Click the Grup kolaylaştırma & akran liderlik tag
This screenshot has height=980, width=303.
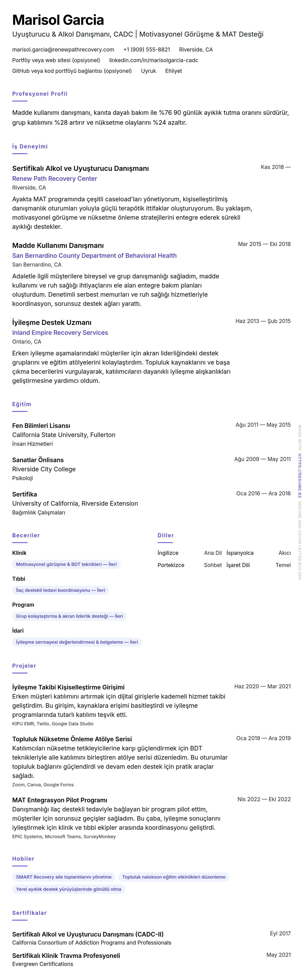pyautogui.click(x=69, y=616)
